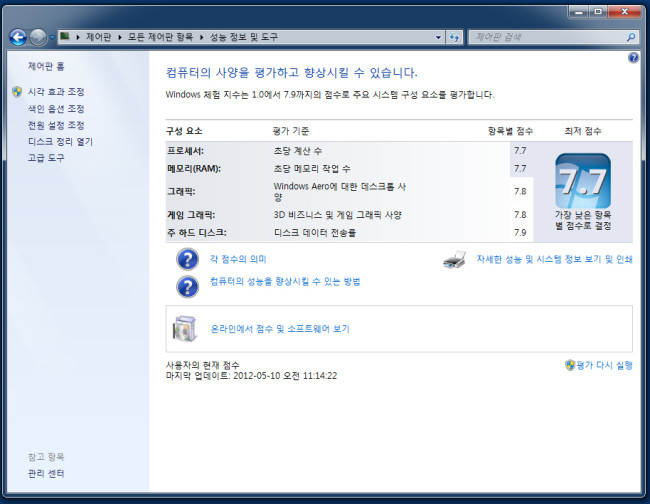
Task: Expand the arrow before 제어판 in address bar
Action: 78,37
